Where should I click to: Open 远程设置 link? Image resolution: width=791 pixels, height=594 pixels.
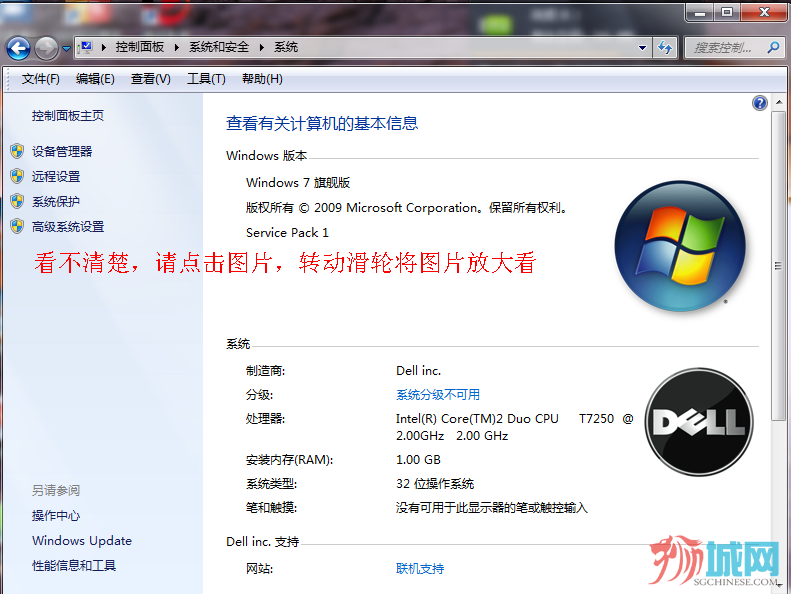[56, 177]
